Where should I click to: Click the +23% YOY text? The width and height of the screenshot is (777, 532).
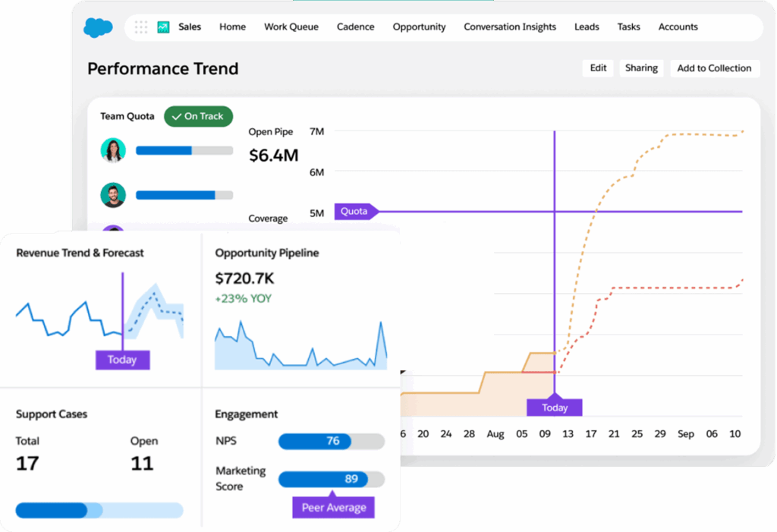pos(243,298)
